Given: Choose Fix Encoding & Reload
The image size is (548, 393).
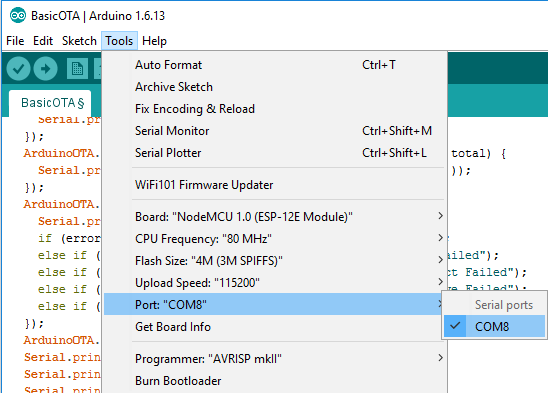Looking at the screenshot, I should coord(275,109).
